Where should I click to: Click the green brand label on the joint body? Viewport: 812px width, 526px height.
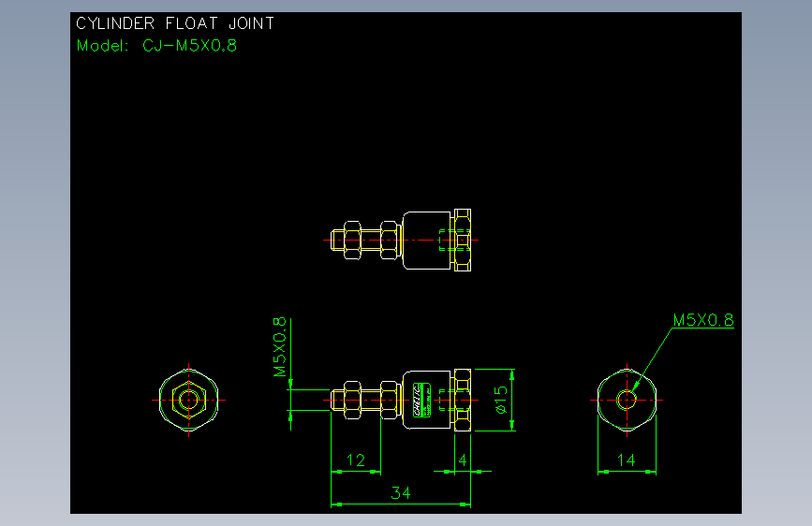coord(421,400)
